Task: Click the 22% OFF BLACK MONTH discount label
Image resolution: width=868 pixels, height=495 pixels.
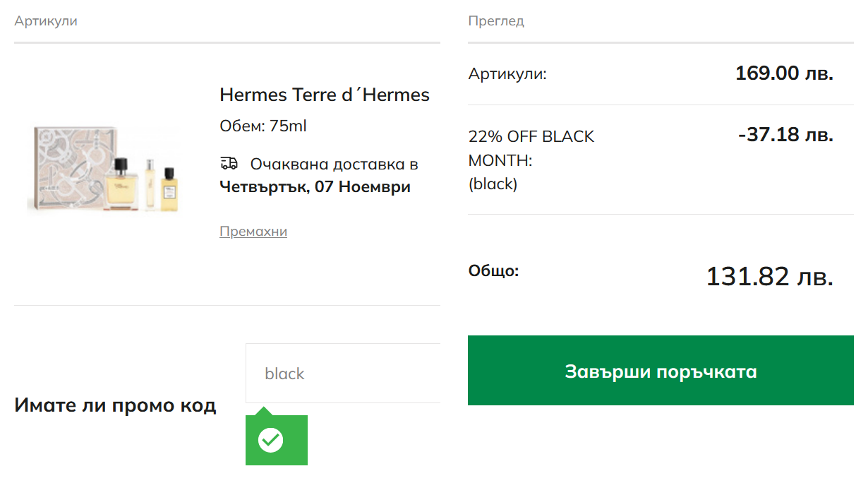Action: (531, 148)
